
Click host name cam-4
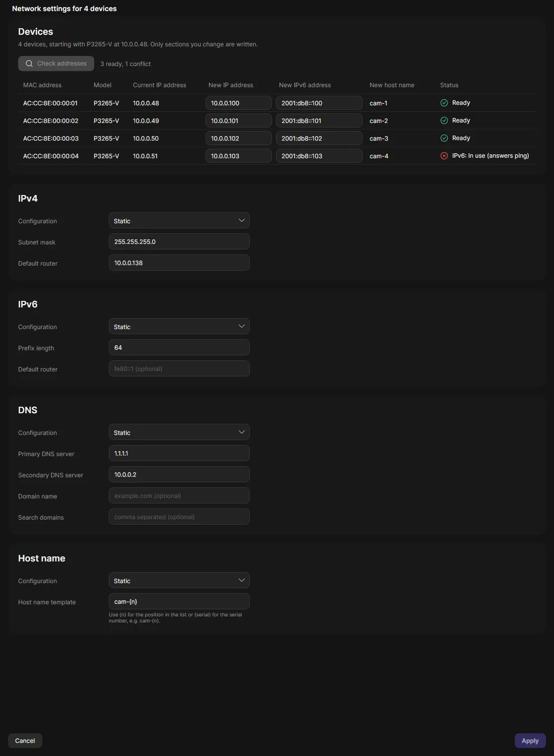click(x=379, y=156)
